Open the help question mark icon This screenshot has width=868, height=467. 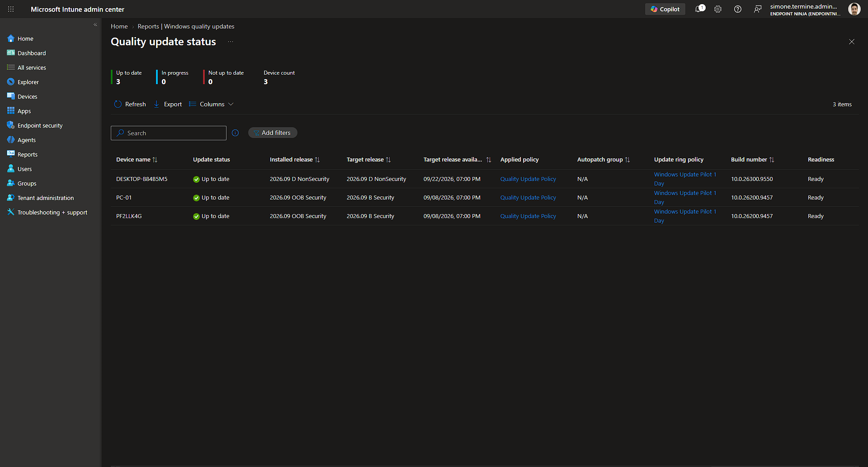pyautogui.click(x=738, y=9)
